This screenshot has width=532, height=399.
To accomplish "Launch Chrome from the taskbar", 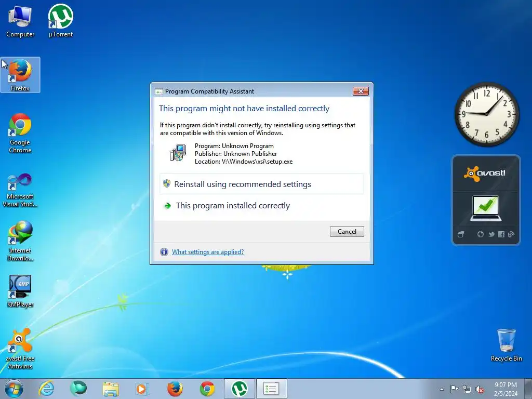I will [207, 389].
